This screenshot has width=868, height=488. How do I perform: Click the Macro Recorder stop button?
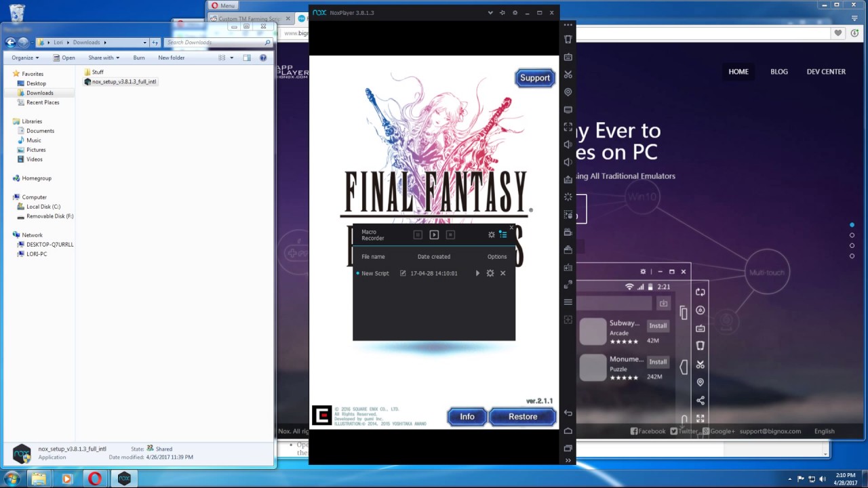[450, 235]
